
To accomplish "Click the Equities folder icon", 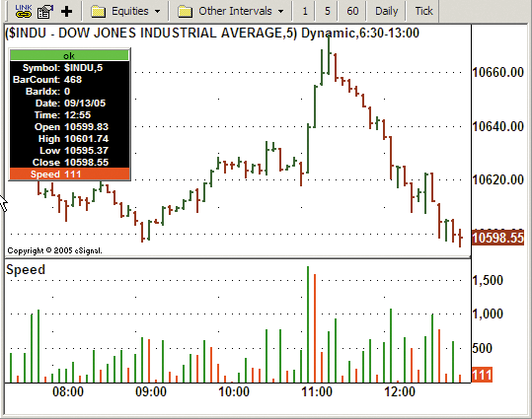I will 98,12.
